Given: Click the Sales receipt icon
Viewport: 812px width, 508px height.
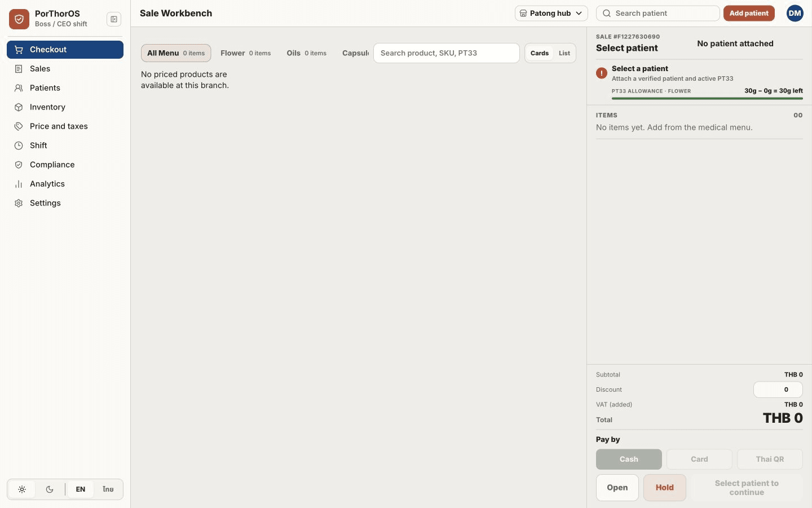Looking at the screenshot, I should (x=19, y=69).
